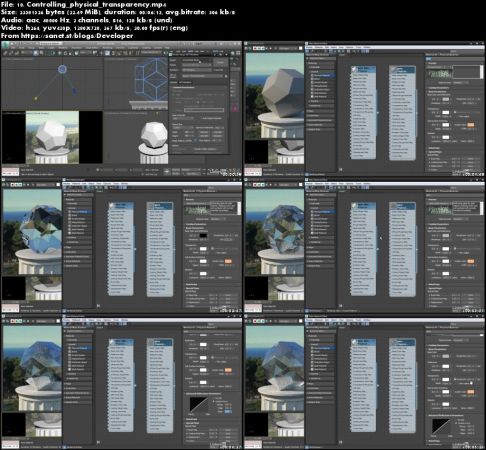Select the yellow light target marker in first frame

tap(36, 98)
